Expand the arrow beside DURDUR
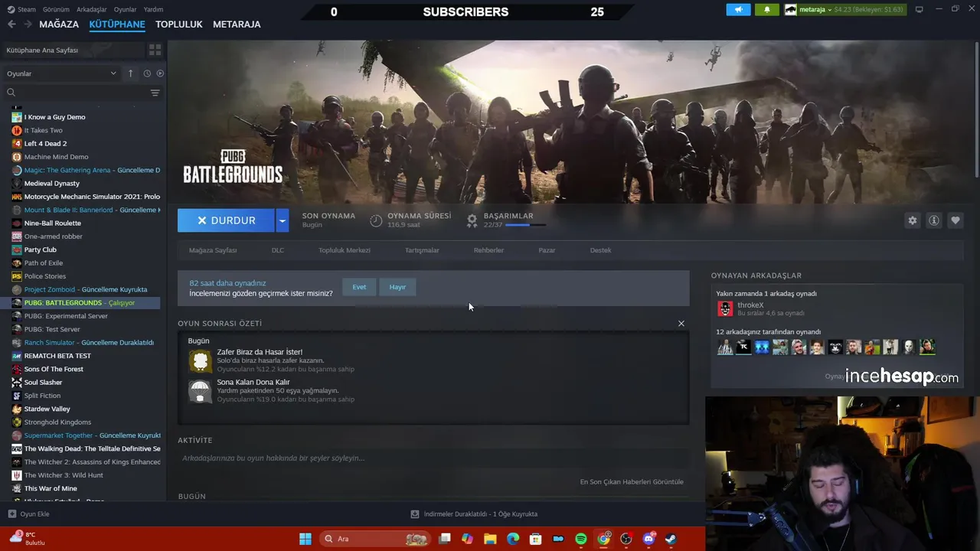 283,220
